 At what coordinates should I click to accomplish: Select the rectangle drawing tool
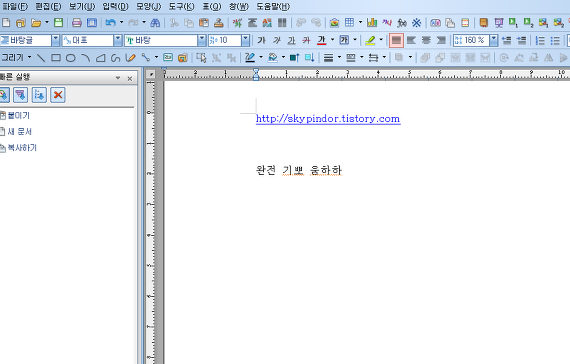[56, 58]
